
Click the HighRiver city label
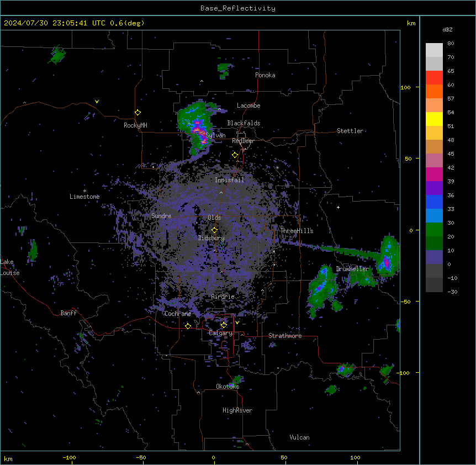point(237,410)
